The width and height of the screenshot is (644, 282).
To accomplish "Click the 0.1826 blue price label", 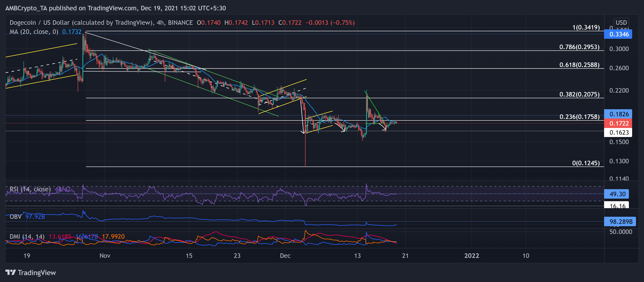I will (618, 114).
